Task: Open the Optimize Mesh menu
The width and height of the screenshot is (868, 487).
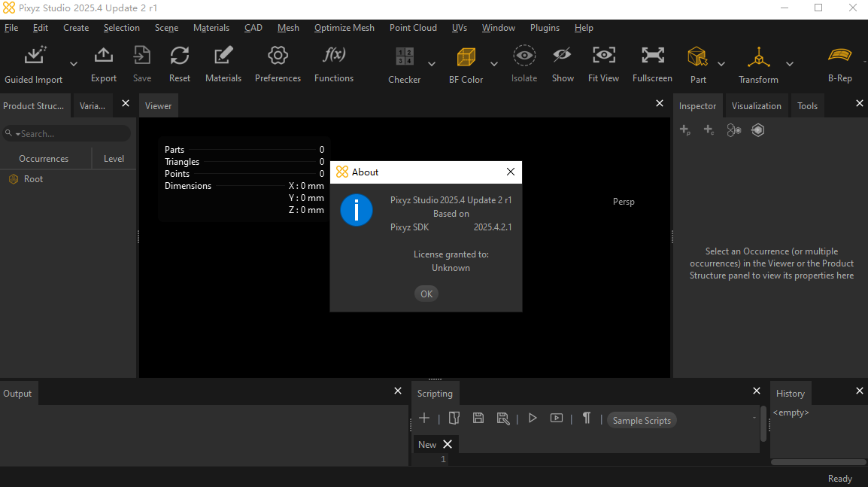Action: pos(344,28)
